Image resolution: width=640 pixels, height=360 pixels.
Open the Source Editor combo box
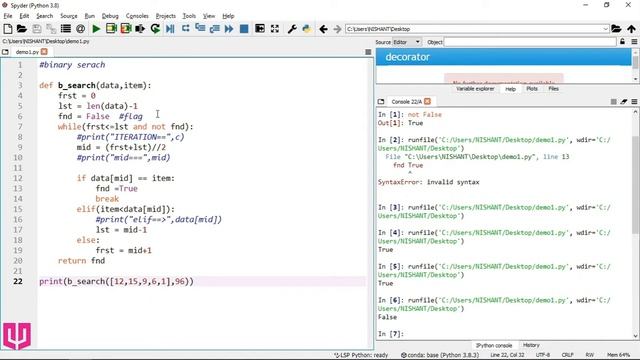pyautogui.click(x=407, y=42)
